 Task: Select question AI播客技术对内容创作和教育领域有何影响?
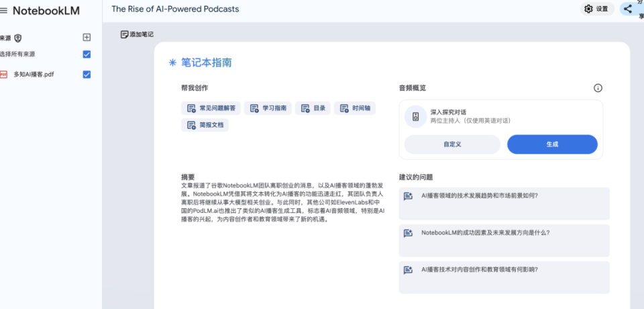[504, 277]
